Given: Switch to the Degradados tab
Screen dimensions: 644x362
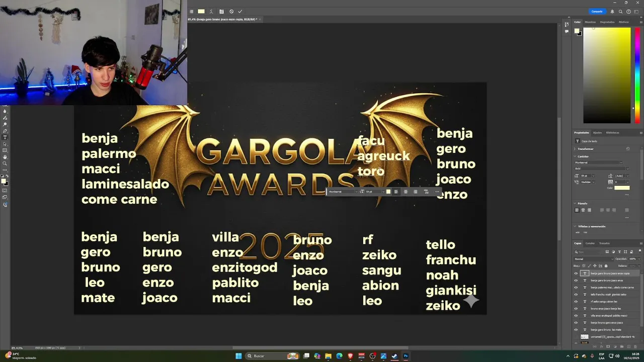Looking at the screenshot, I should point(607,22).
